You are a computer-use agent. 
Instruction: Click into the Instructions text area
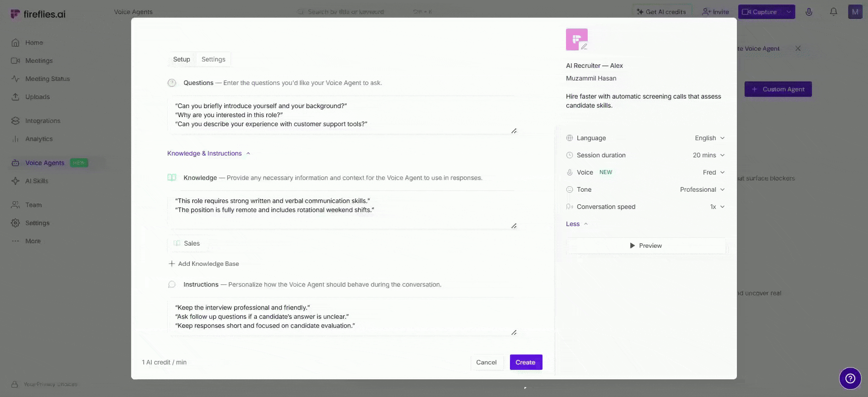[x=342, y=317]
